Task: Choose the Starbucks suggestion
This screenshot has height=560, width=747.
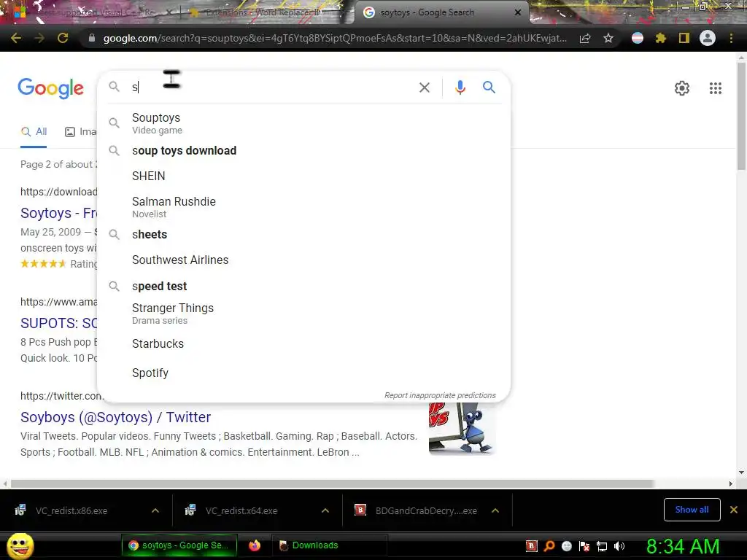Action: [x=303, y=344]
